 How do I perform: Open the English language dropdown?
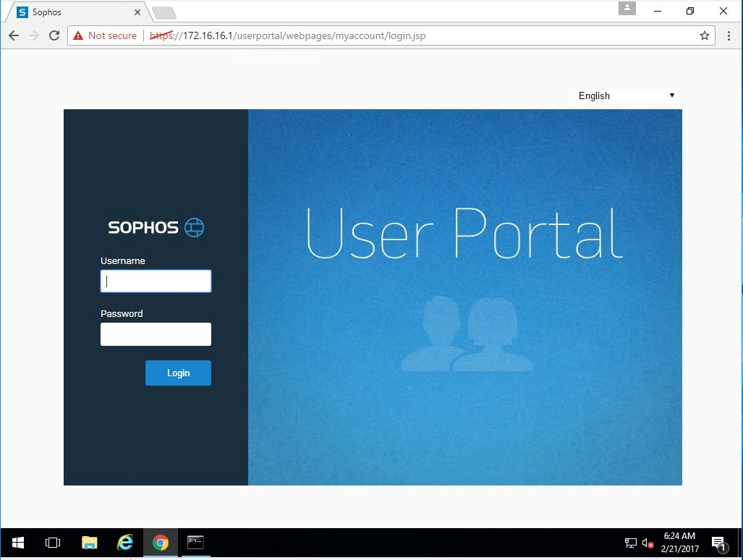627,96
